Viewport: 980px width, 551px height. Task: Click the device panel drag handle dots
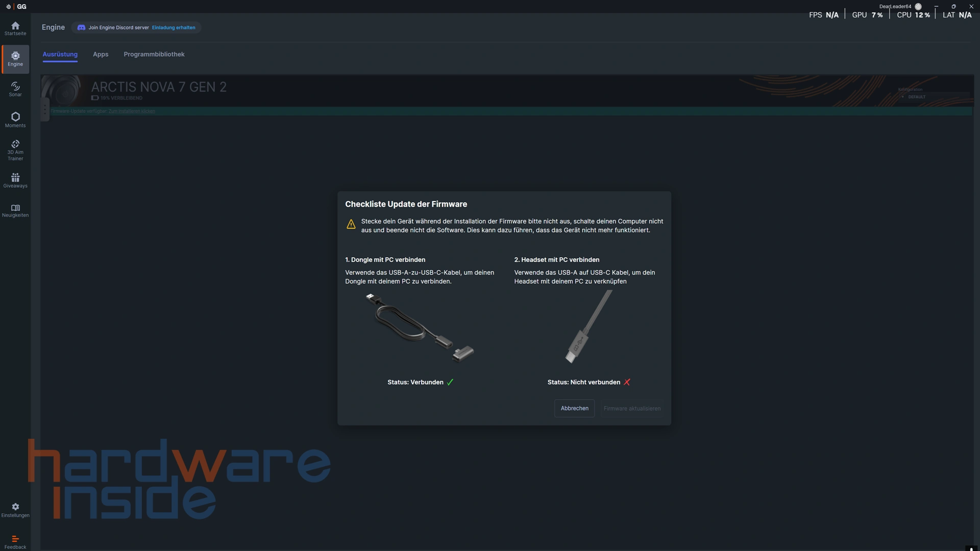click(45, 110)
